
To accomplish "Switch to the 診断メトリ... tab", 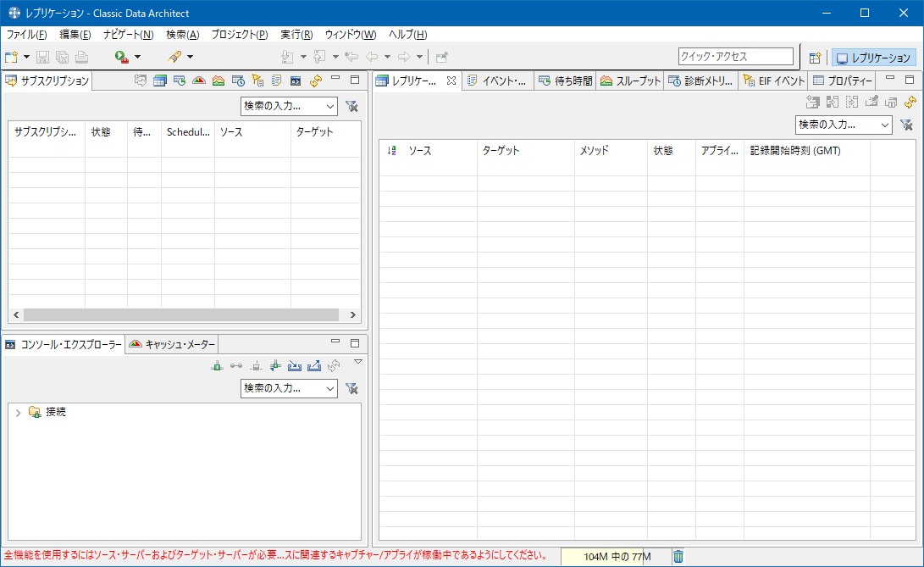I will pos(701,81).
